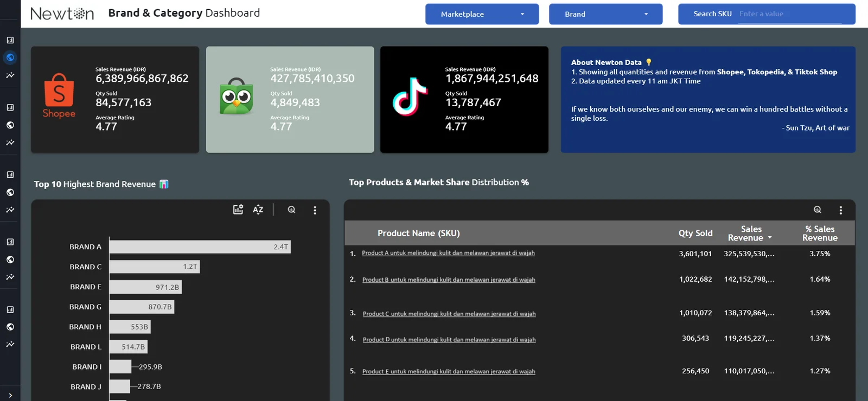Click the zoom magnifier icon on brand chart
The width and height of the screenshot is (868, 401).
tap(292, 210)
